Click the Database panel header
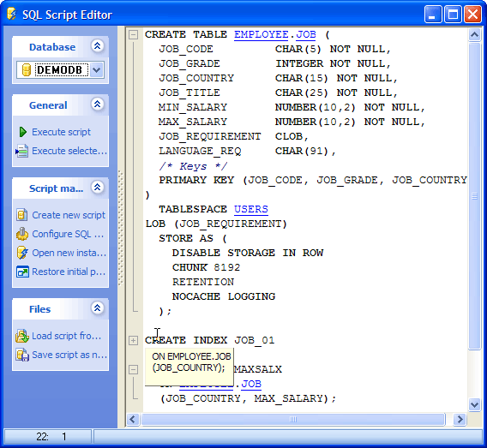Screen dimensions: 487x448 pos(60,47)
